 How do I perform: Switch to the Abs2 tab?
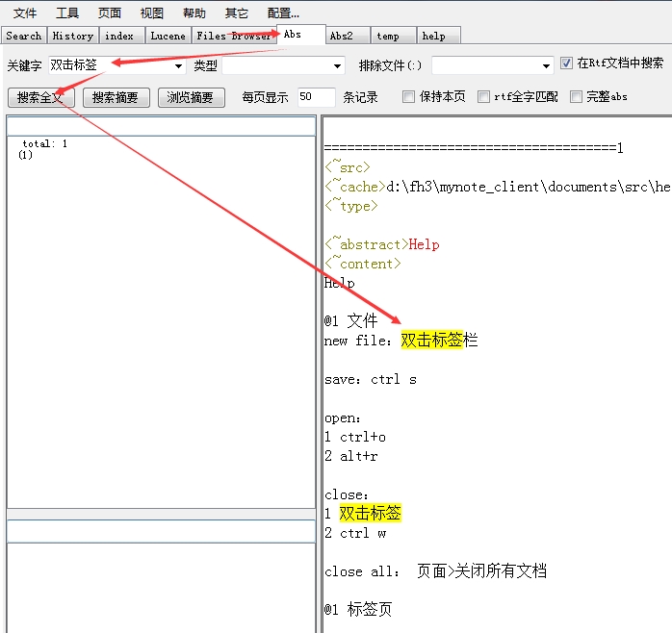342,36
